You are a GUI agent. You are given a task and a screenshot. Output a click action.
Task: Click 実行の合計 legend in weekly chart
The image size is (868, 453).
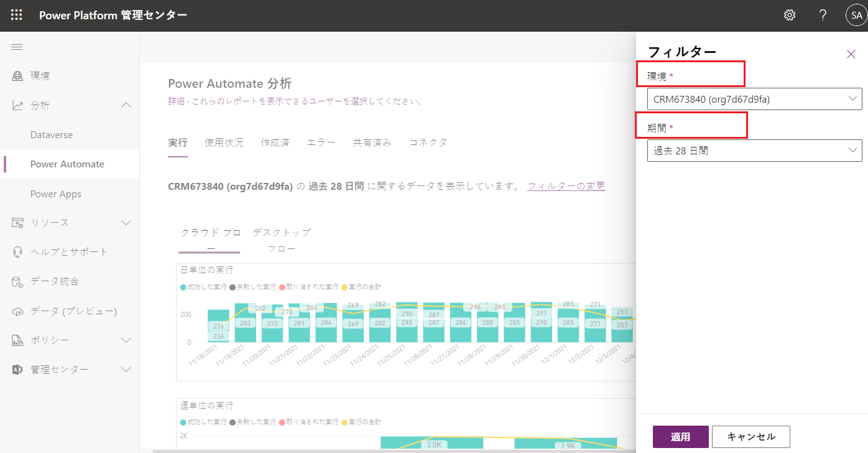pos(361,422)
